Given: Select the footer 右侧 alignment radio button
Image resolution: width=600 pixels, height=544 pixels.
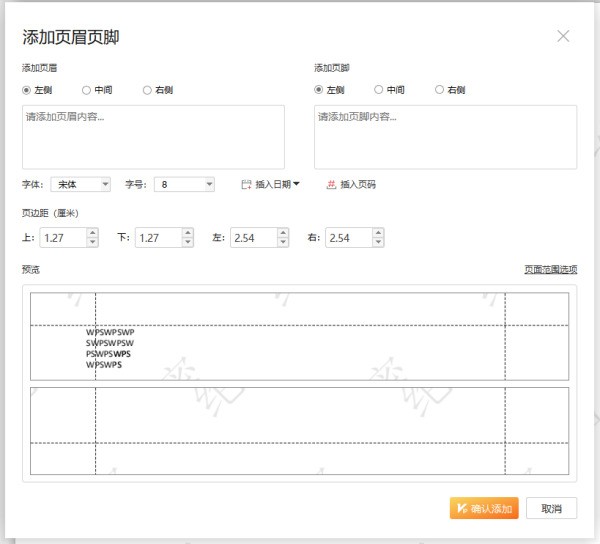Looking at the screenshot, I should click(439, 90).
